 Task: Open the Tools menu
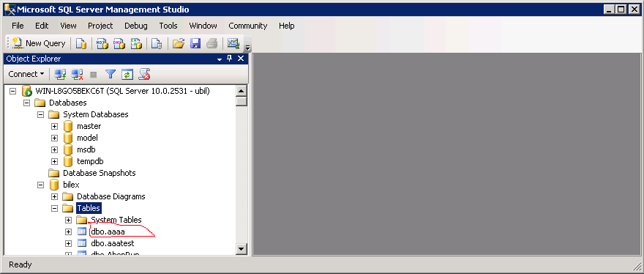coord(168,26)
